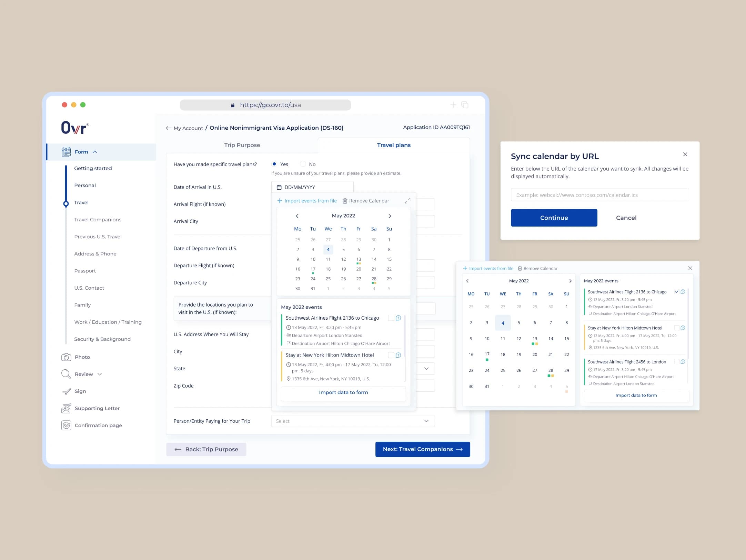
Task: Expand the calendar popup with the expand arrows icon
Action: click(x=407, y=201)
